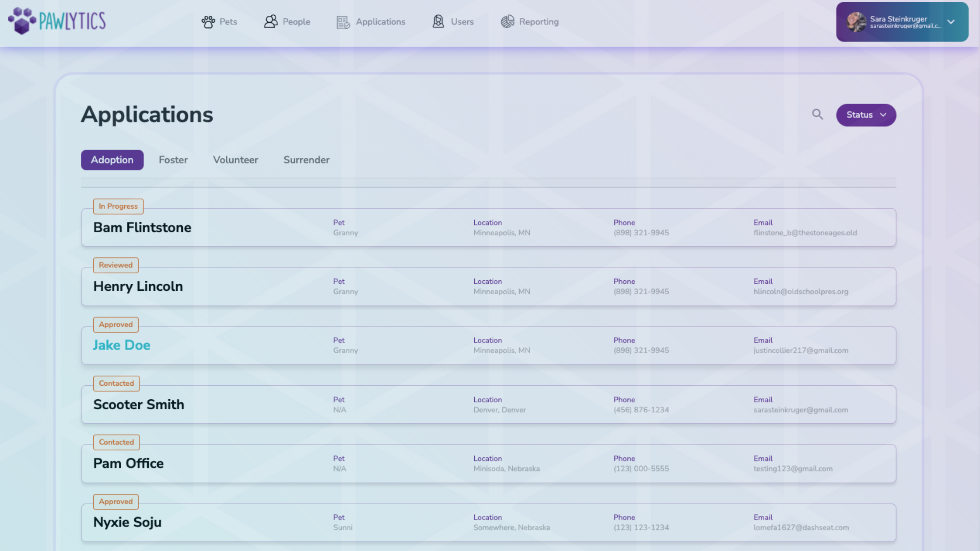Click the Pets paw icon
980x551 pixels.
point(208,22)
